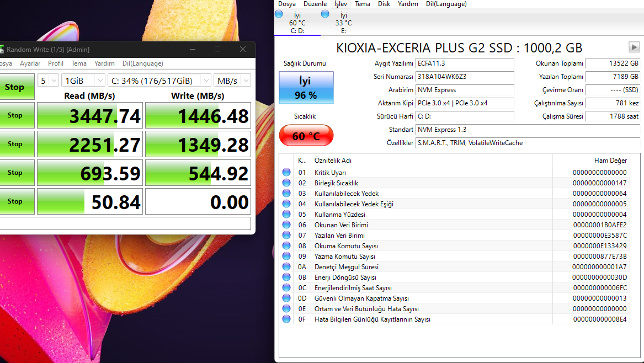This screenshot has width=644, height=363.
Task: Click status orb for Hata Bilgileri Günlüğü row
Action: click(286, 319)
